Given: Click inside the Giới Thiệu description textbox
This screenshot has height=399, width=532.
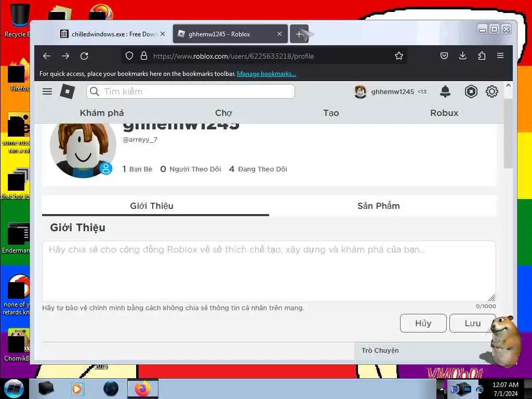Looking at the screenshot, I should pyautogui.click(x=269, y=271).
